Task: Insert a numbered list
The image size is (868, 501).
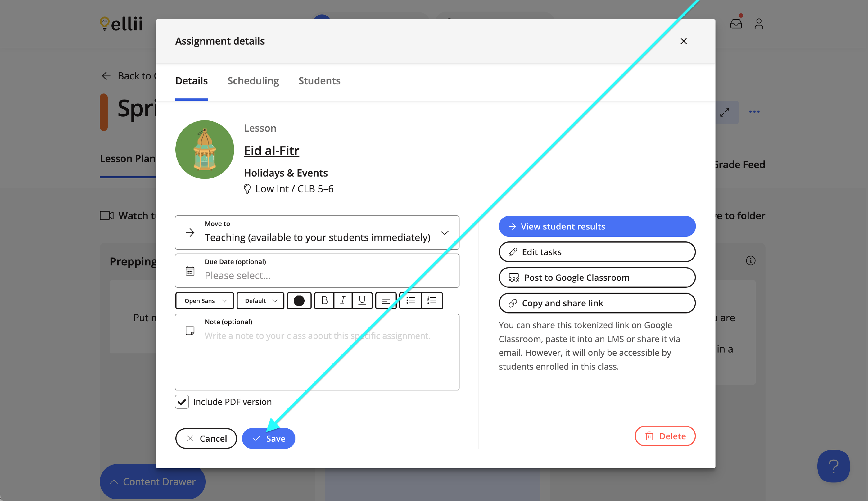Action: click(432, 301)
